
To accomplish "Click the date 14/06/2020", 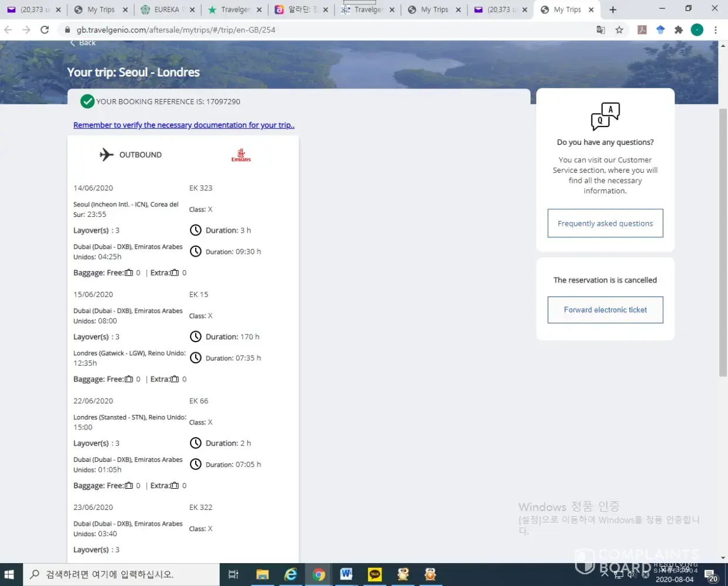I will point(93,188).
